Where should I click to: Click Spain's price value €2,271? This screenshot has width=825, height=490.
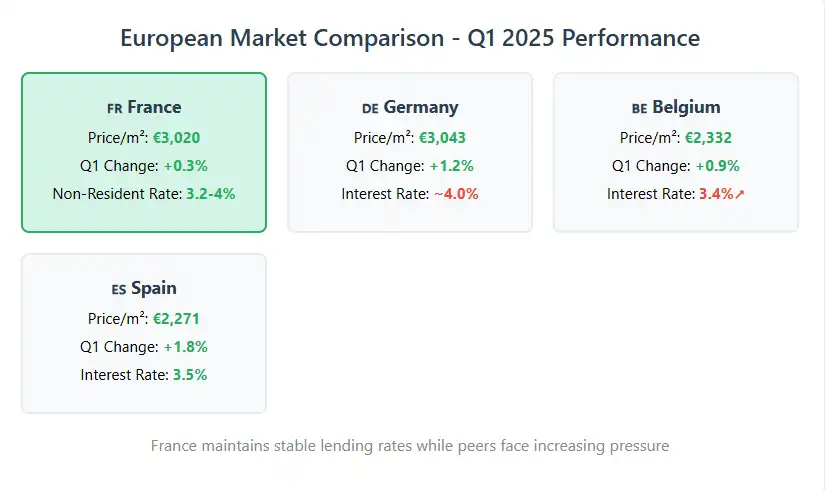[177, 318]
